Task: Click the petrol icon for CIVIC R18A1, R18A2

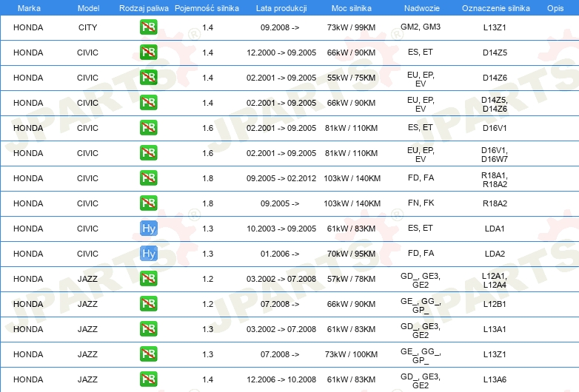Action: tap(148, 178)
